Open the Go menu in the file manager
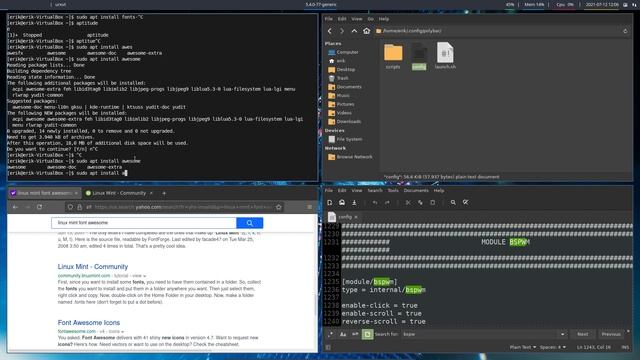Viewport: 640px width, 360px height. [370, 19]
